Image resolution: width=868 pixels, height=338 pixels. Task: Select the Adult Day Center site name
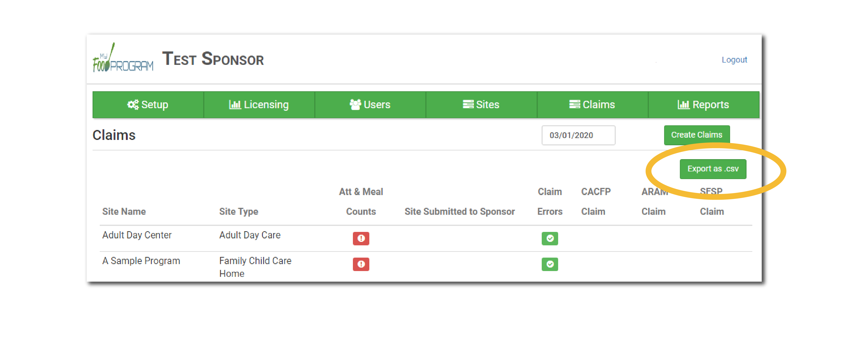click(x=137, y=235)
